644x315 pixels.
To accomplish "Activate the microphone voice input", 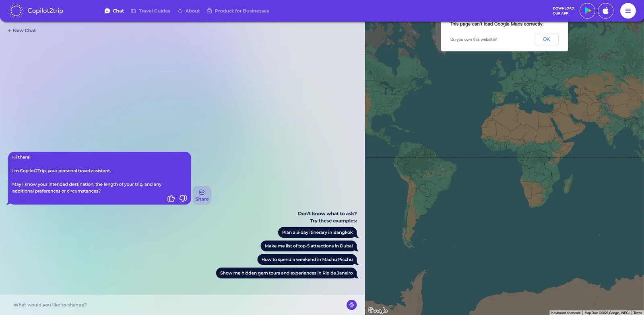I will (352, 305).
